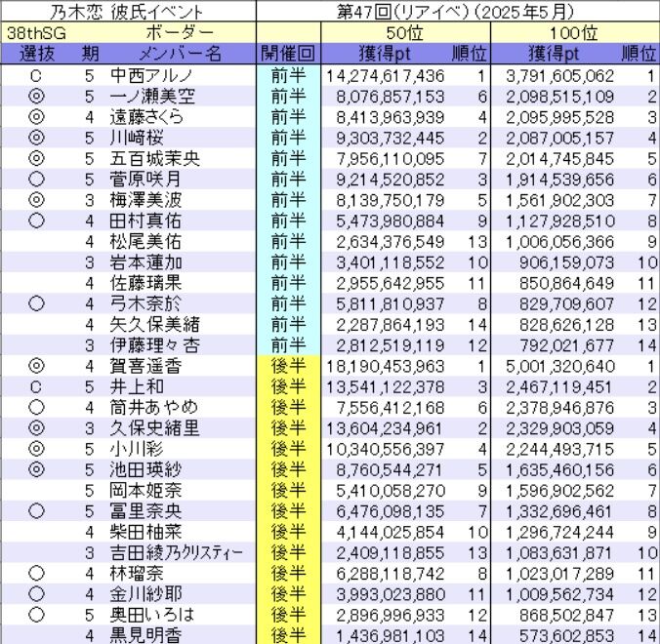Click 岩本蓮加 in member column
This screenshot has width=660, height=644.
click(146, 262)
